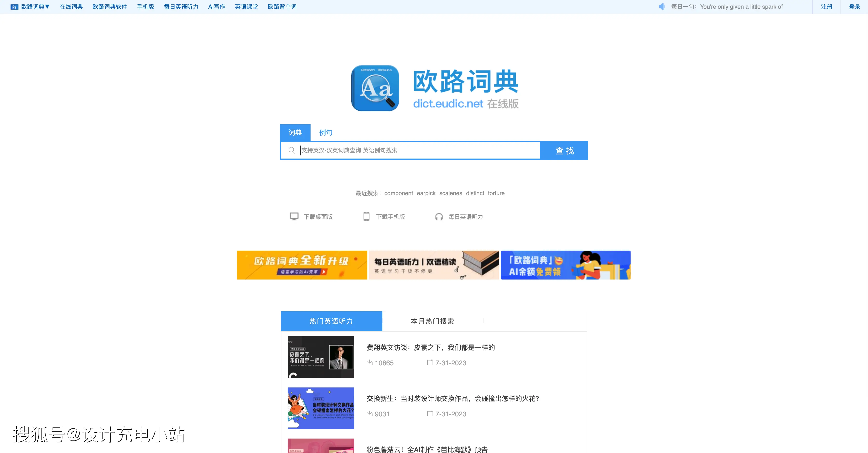The image size is (868, 453).
Task: Click the daily sentence text You're only given
Action: pos(741,7)
